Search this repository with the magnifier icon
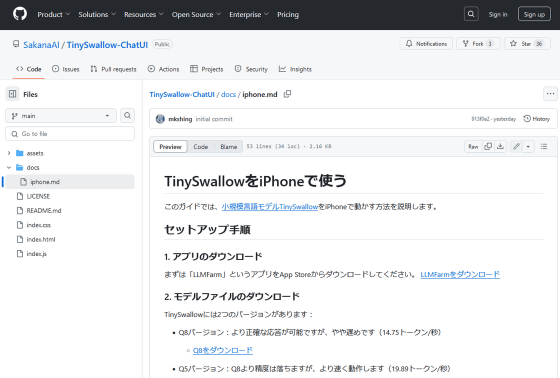Viewport: 560px width, 378px height. (x=128, y=115)
